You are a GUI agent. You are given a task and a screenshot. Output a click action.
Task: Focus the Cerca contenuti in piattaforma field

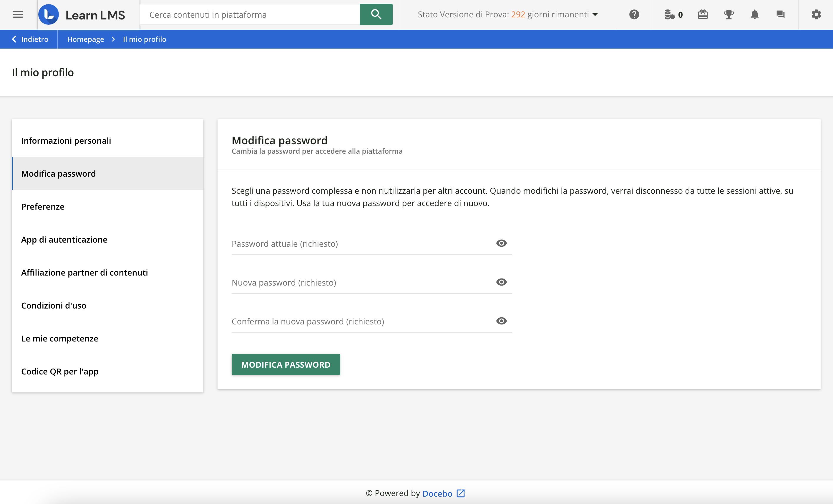pyautogui.click(x=250, y=14)
